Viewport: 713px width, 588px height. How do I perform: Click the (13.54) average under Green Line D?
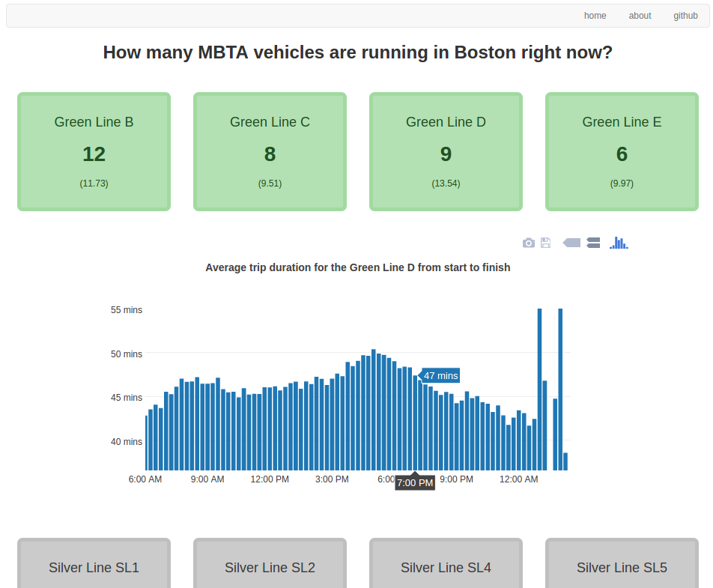coord(446,184)
